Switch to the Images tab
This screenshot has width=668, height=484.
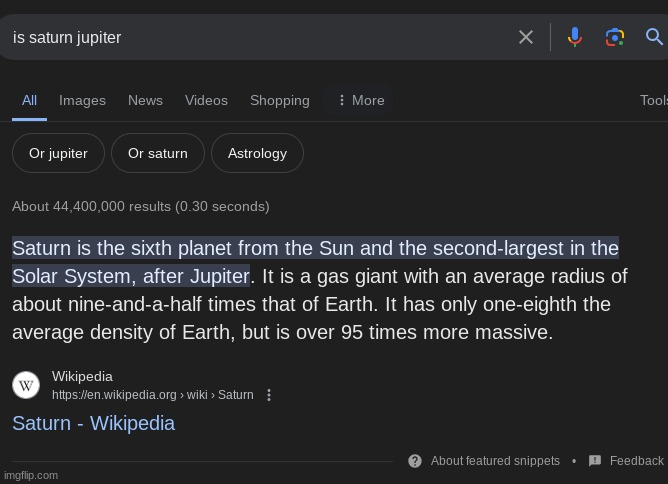pyautogui.click(x=82, y=100)
